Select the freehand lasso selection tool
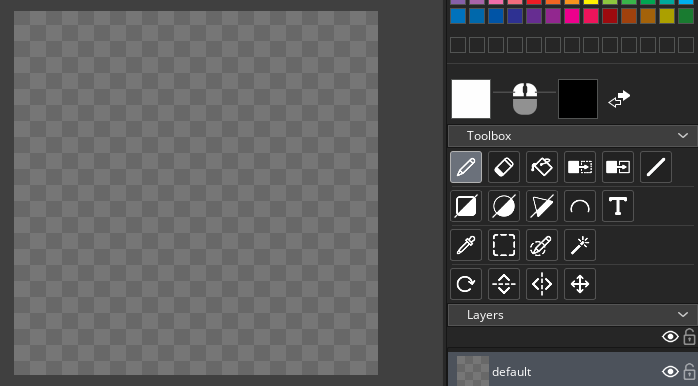Image resolution: width=698 pixels, height=386 pixels. [x=542, y=245]
